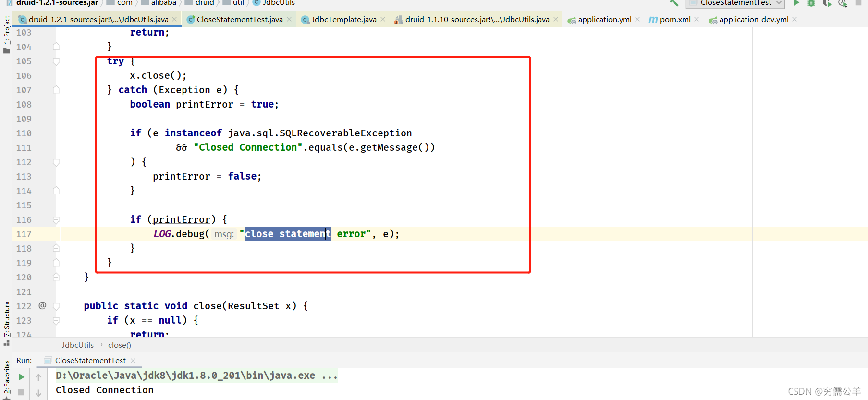
Task: Collapse the if block at line 112
Action: pyautogui.click(x=56, y=162)
